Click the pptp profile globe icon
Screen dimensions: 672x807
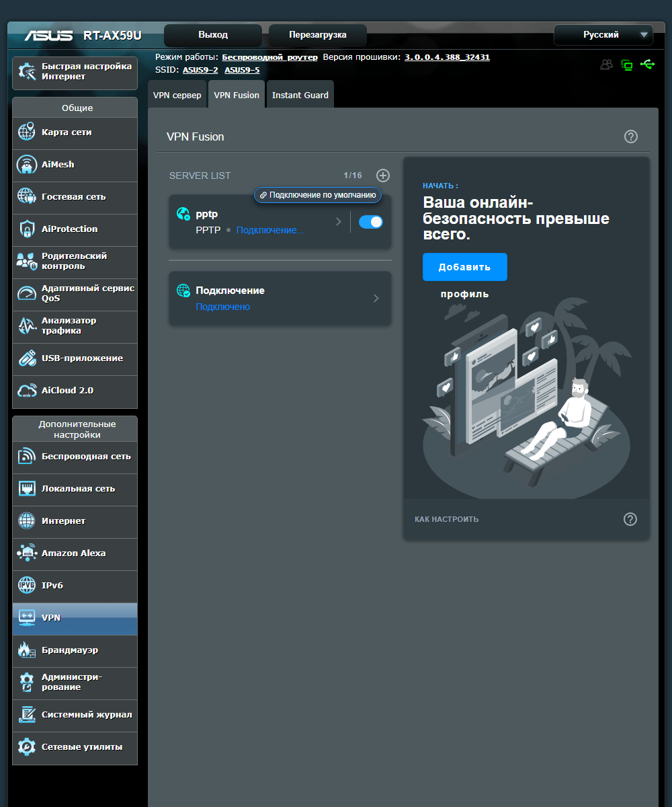(183, 214)
